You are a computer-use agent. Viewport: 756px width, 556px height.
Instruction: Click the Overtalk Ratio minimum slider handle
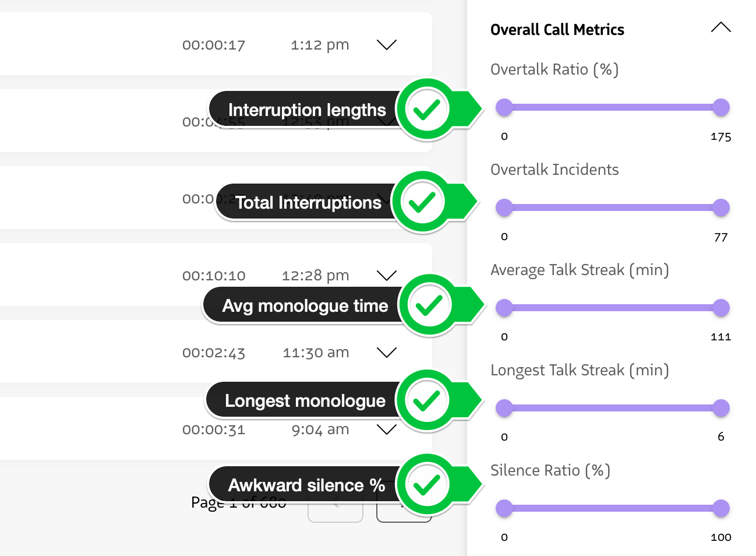pyautogui.click(x=504, y=107)
